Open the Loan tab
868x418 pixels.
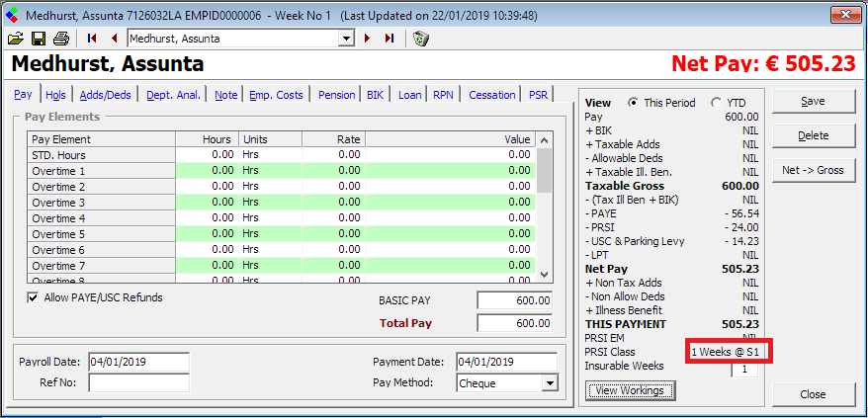click(409, 95)
